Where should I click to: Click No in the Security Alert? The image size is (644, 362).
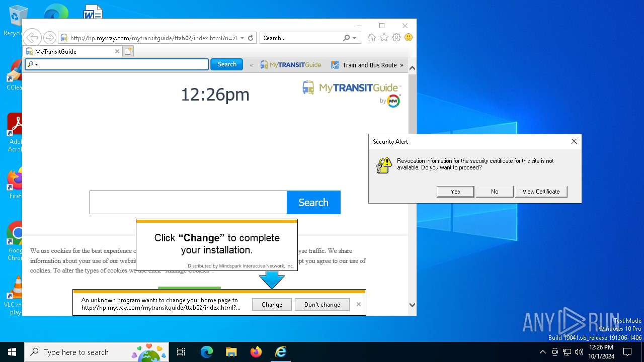[x=495, y=192]
